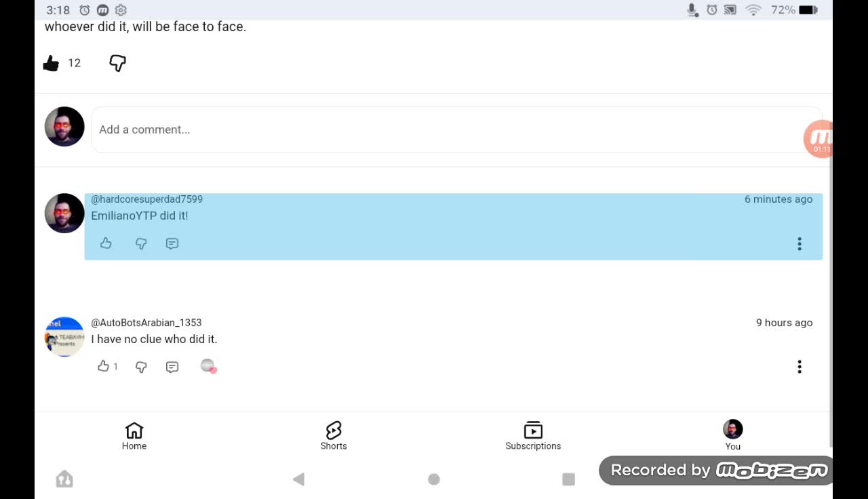The width and height of the screenshot is (868, 499).
Task: Tap AutoBotsArabian's profile picture
Action: [64, 336]
